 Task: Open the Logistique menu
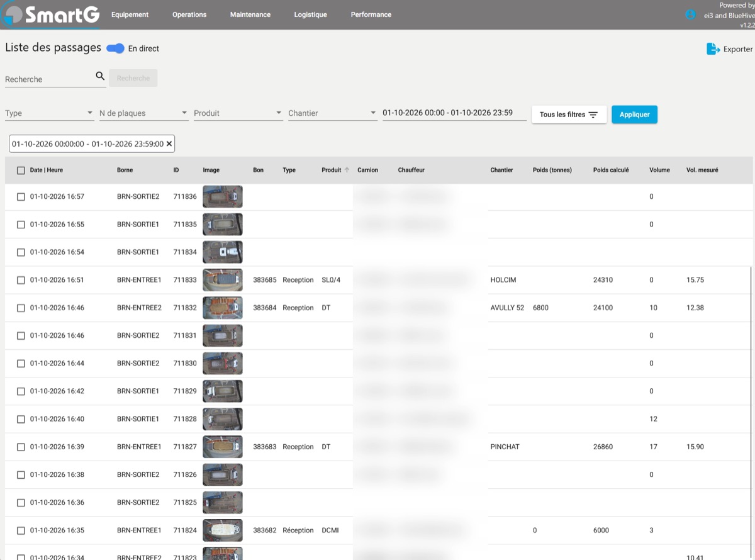(311, 14)
